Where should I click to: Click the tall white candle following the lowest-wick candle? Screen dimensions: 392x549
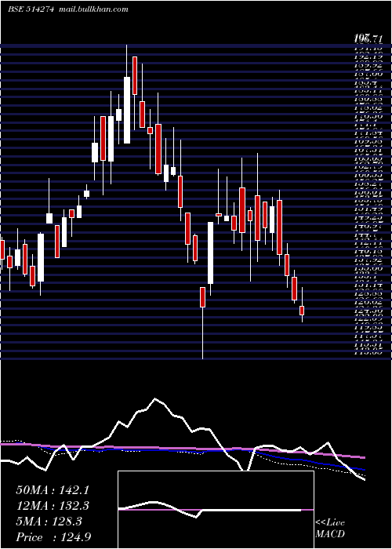click(x=211, y=253)
